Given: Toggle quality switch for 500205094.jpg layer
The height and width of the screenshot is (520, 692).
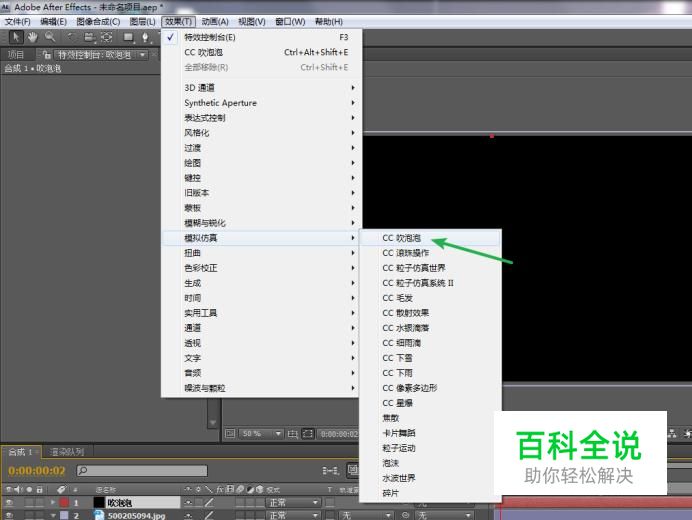Looking at the screenshot, I should [x=209, y=515].
